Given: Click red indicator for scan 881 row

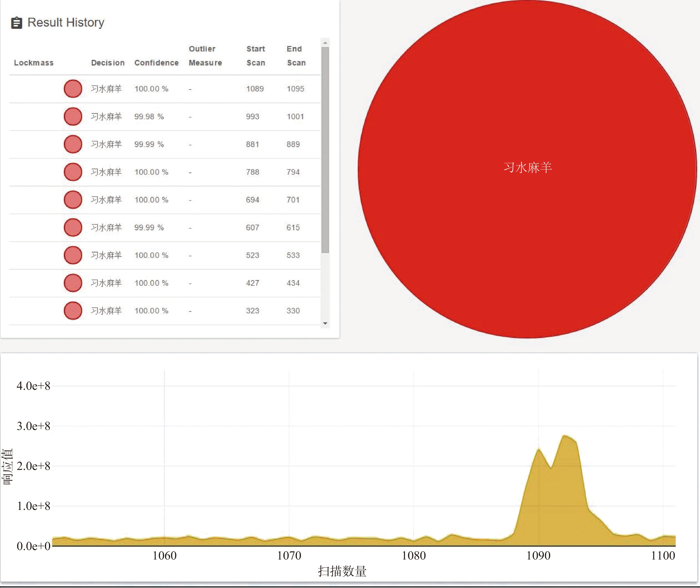Looking at the screenshot, I should click(x=73, y=144).
